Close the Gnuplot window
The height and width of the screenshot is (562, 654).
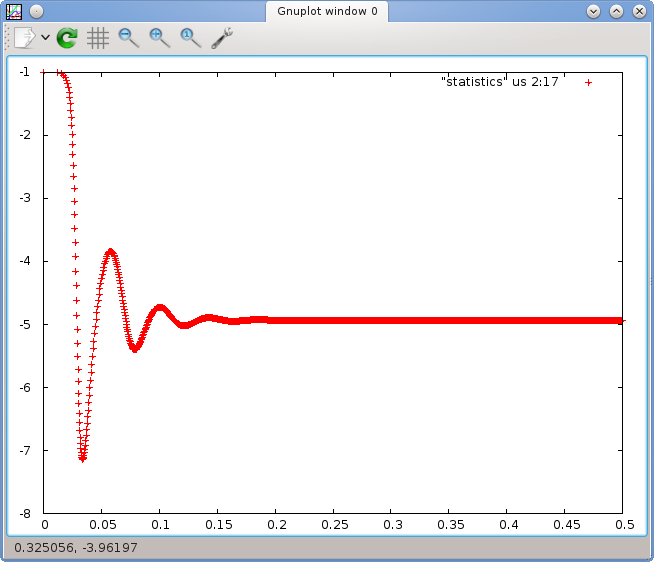(x=638, y=11)
